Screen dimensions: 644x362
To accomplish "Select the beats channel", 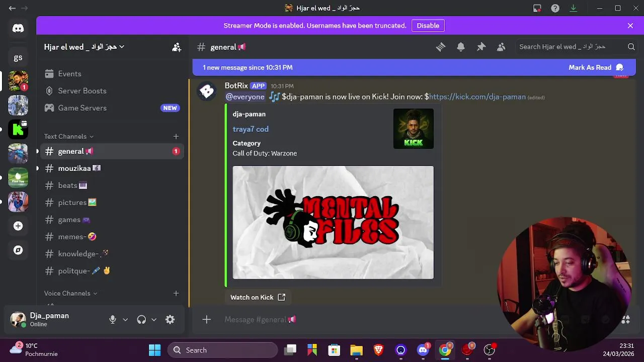I will click(112, 186).
